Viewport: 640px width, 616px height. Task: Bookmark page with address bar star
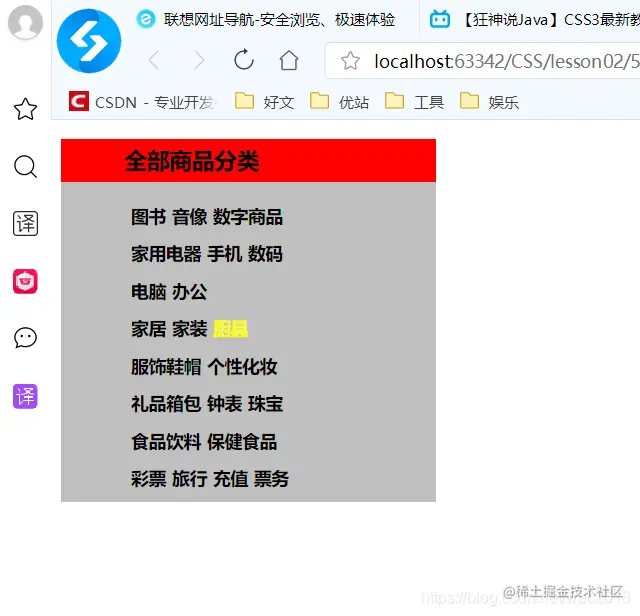coord(350,61)
